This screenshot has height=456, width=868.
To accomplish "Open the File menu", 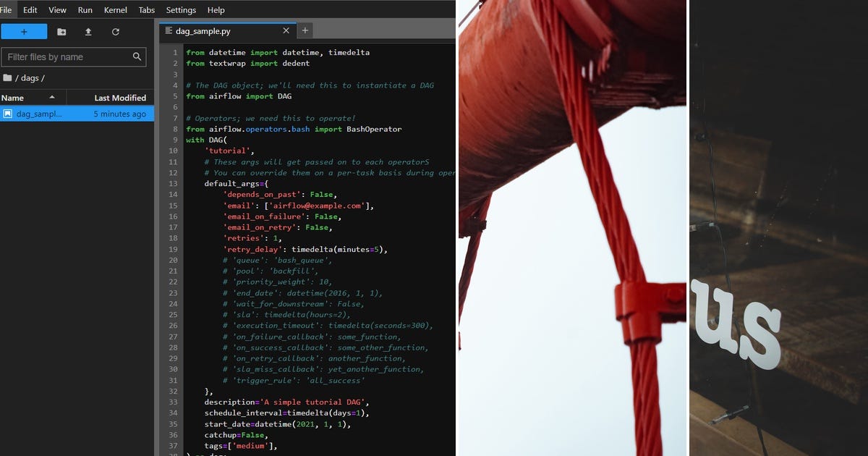I will (x=7, y=9).
